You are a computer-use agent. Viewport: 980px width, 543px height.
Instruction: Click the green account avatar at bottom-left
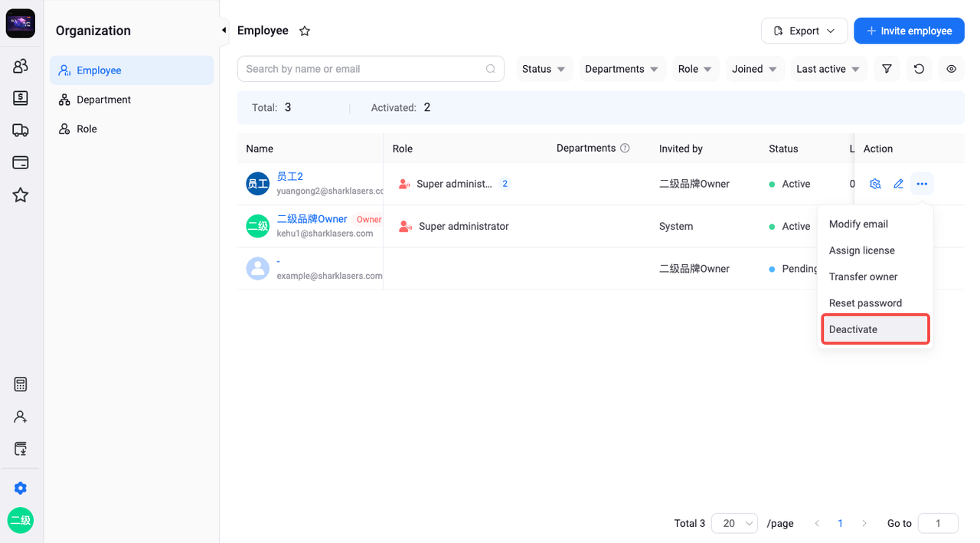(21, 520)
